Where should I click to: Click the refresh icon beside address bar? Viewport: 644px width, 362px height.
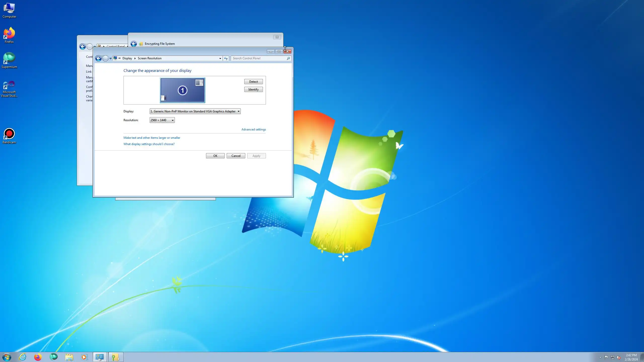coord(226,58)
